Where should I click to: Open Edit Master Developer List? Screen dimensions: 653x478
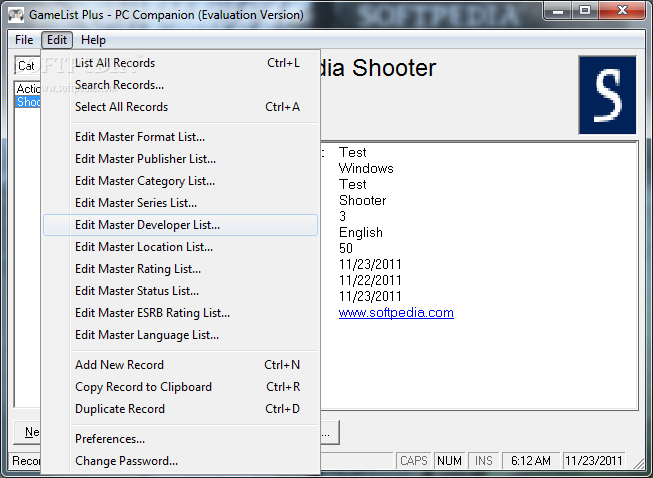[x=181, y=225]
